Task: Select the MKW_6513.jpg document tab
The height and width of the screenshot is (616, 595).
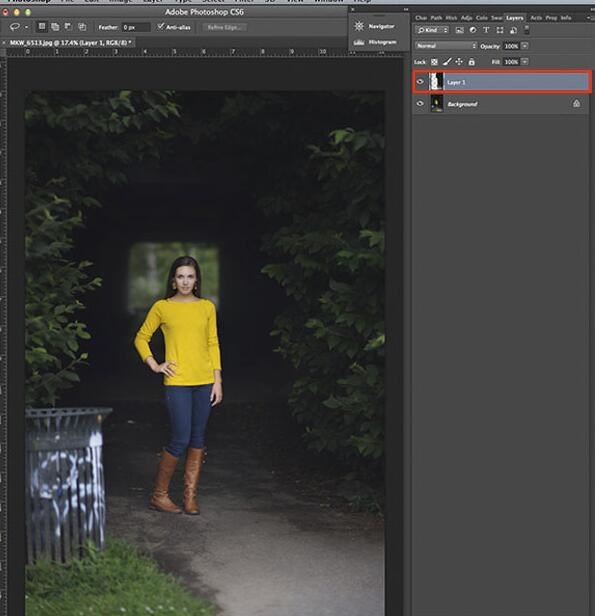Action: [x=71, y=42]
